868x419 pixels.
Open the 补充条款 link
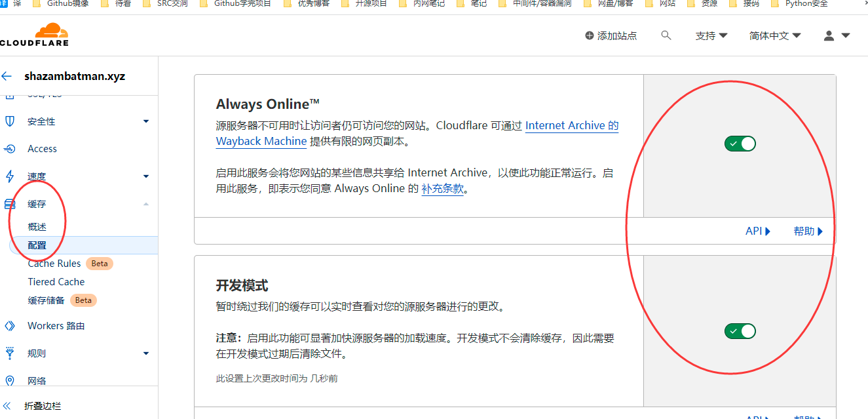pos(442,189)
